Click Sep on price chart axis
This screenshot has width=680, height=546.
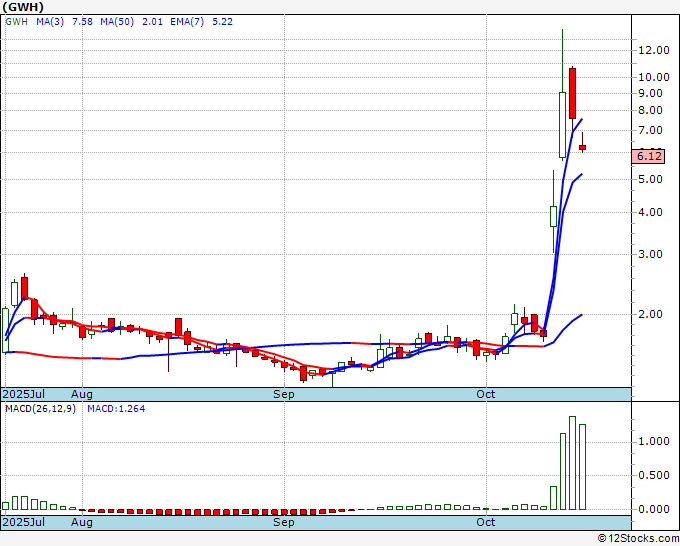pyautogui.click(x=284, y=394)
